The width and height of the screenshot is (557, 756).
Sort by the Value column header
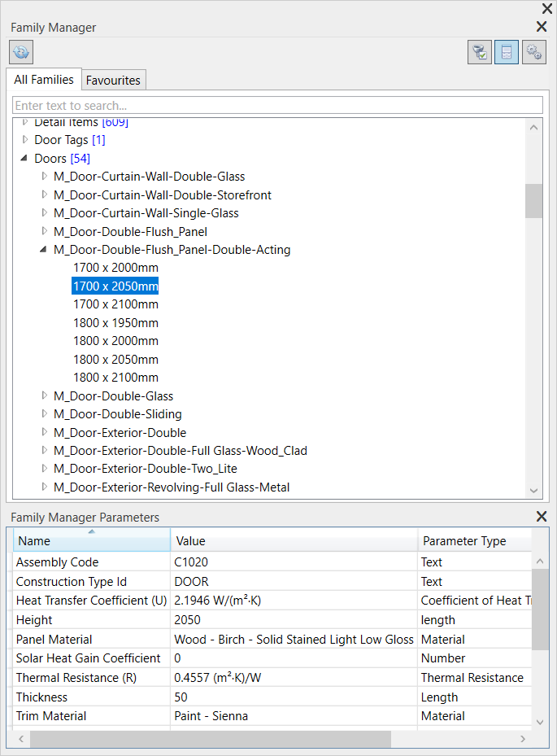pyautogui.click(x=294, y=540)
